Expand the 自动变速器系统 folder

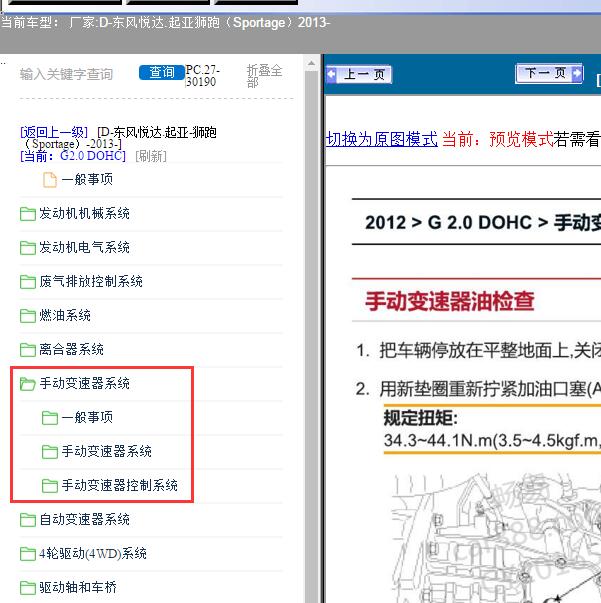point(84,520)
